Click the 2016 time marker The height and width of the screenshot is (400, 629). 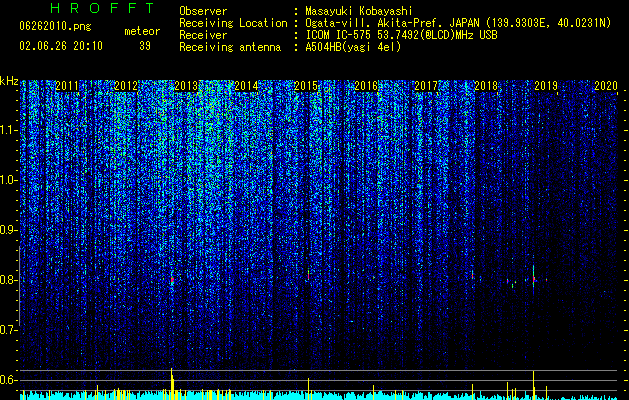tap(366, 86)
